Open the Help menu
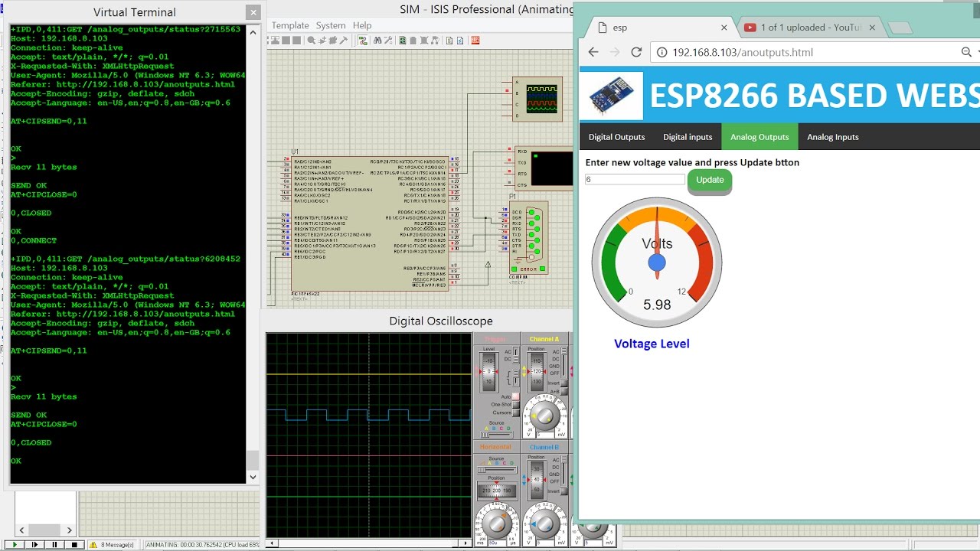This screenshot has width=980, height=551. pos(362,25)
